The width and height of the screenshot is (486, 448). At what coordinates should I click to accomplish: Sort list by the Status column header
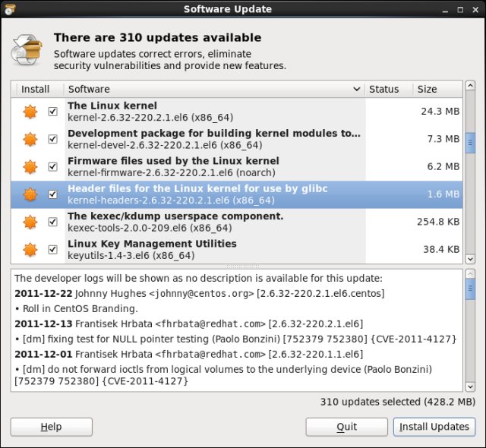[389, 90]
